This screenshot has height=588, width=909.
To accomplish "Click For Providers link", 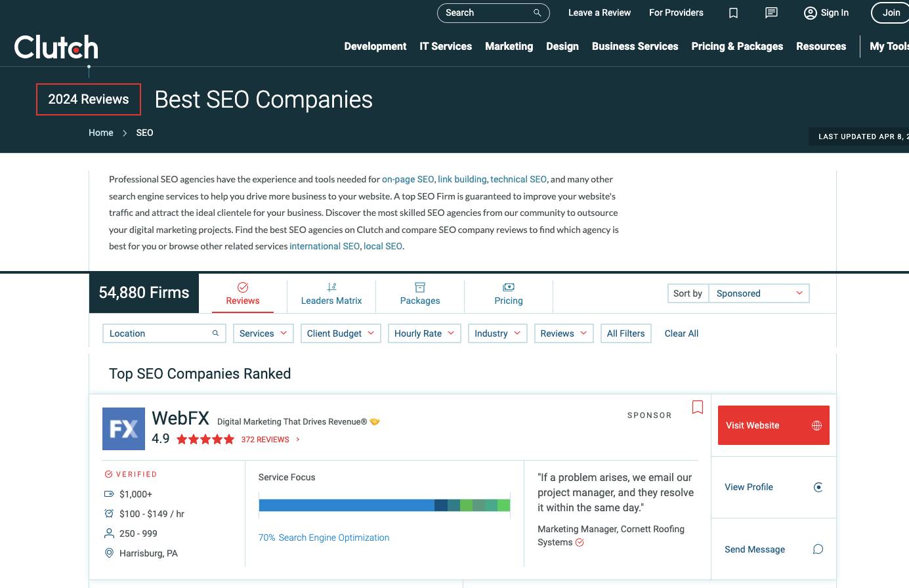I will click(676, 12).
